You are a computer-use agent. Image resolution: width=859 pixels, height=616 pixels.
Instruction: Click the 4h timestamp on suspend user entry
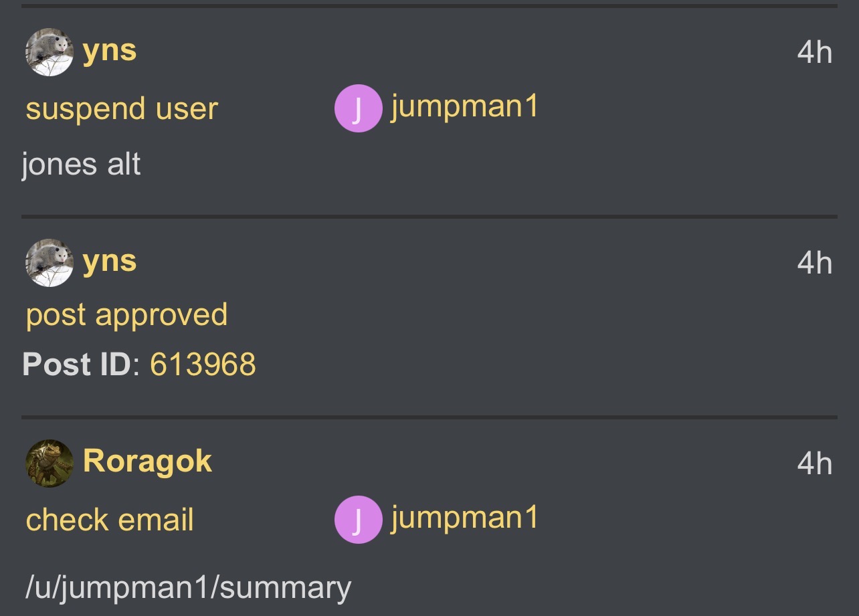coord(814,52)
